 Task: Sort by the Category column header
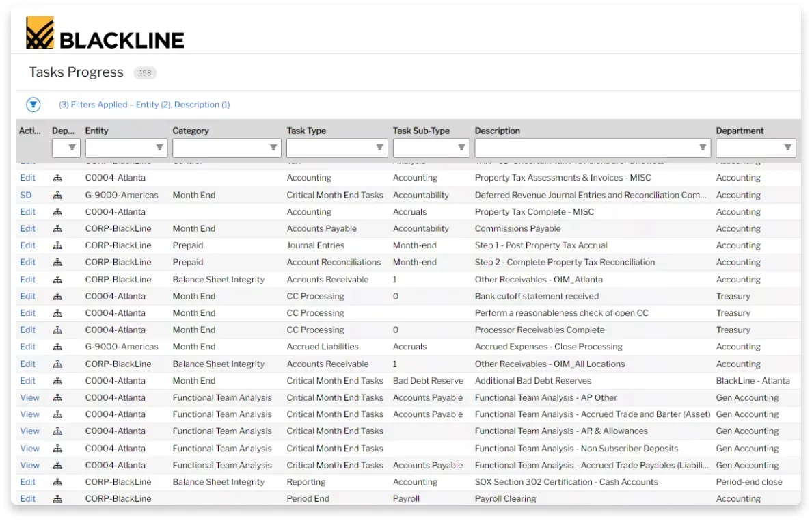pos(191,131)
